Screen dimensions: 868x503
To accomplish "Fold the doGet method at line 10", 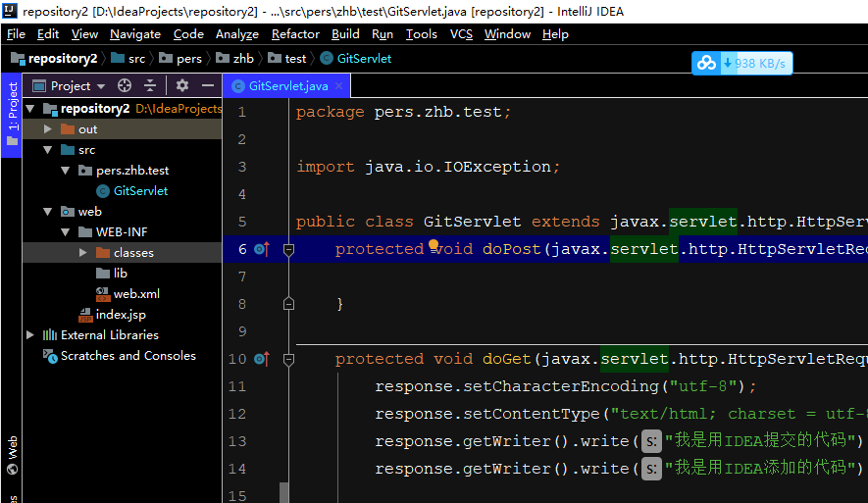I will click(288, 360).
